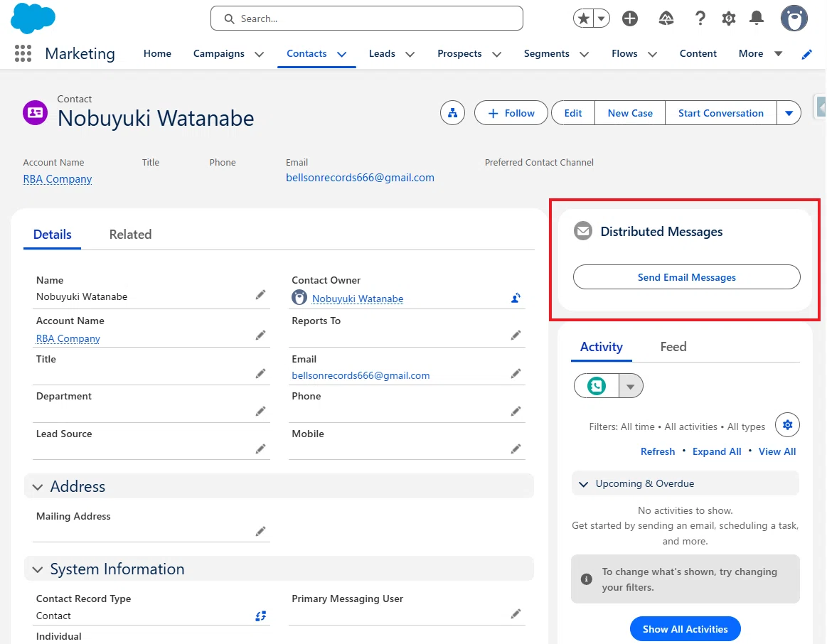The height and width of the screenshot is (644, 827).
Task: Open the More navigation dropdown
Action: coord(760,54)
